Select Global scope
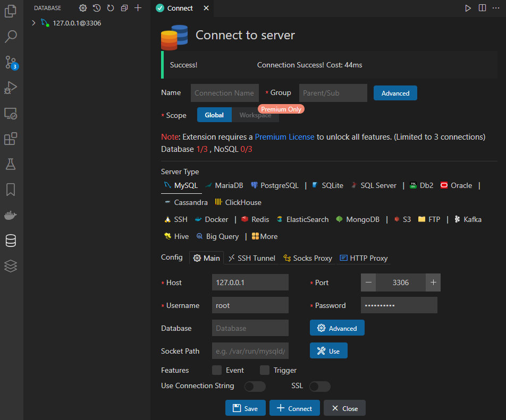Image resolution: width=506 pixels, height=420 pixels. (214, 115)
